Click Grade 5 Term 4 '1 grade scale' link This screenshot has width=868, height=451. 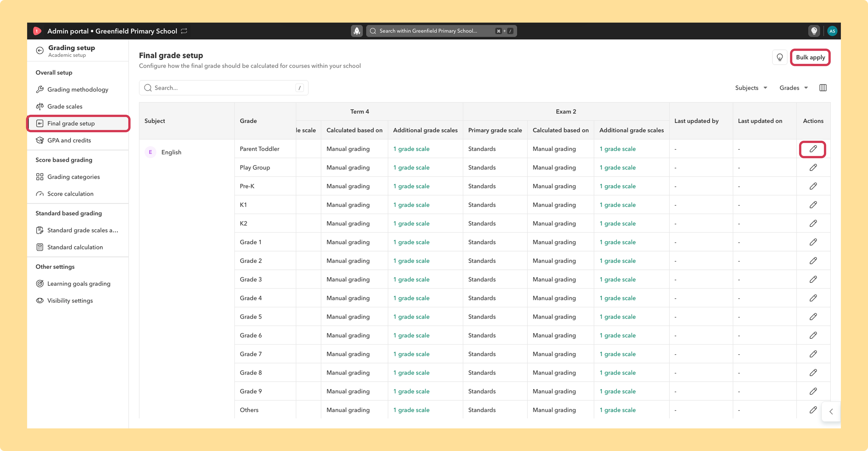pyautogui.click(x=411, y=317)
